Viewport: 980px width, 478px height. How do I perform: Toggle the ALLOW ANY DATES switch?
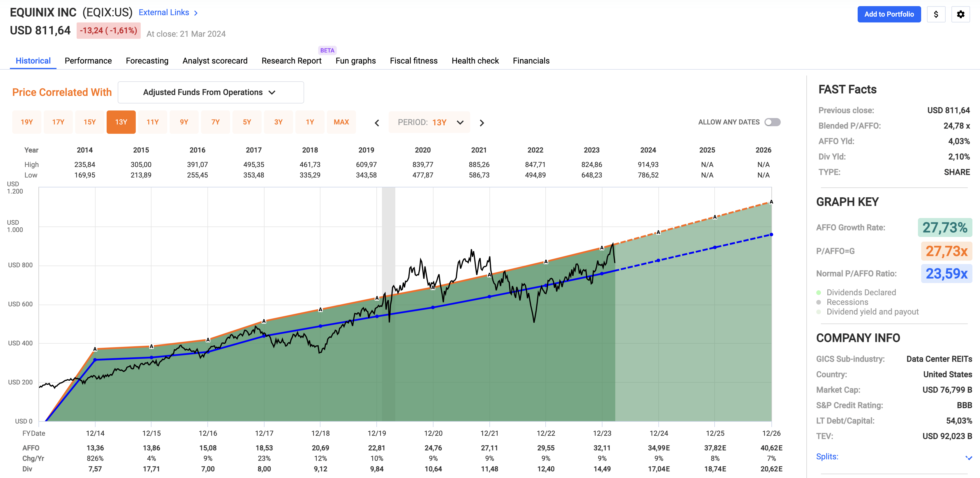click(773, 122)
